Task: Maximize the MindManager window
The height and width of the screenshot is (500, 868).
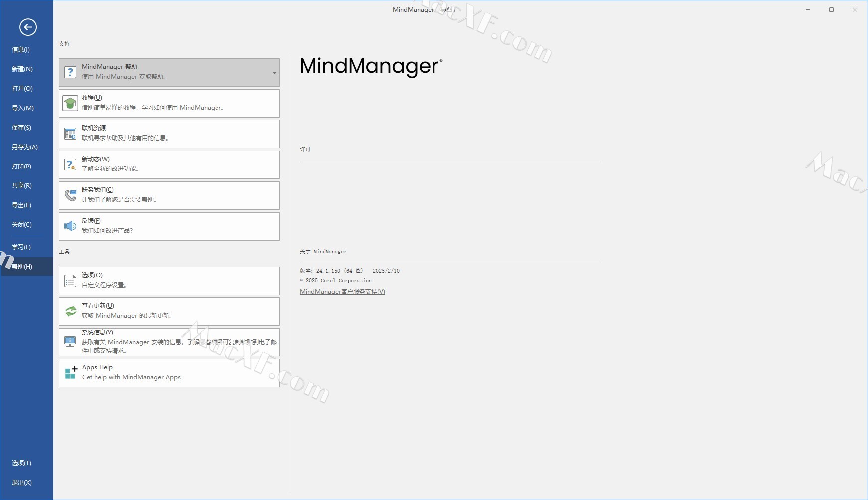Action: (831, 9)
